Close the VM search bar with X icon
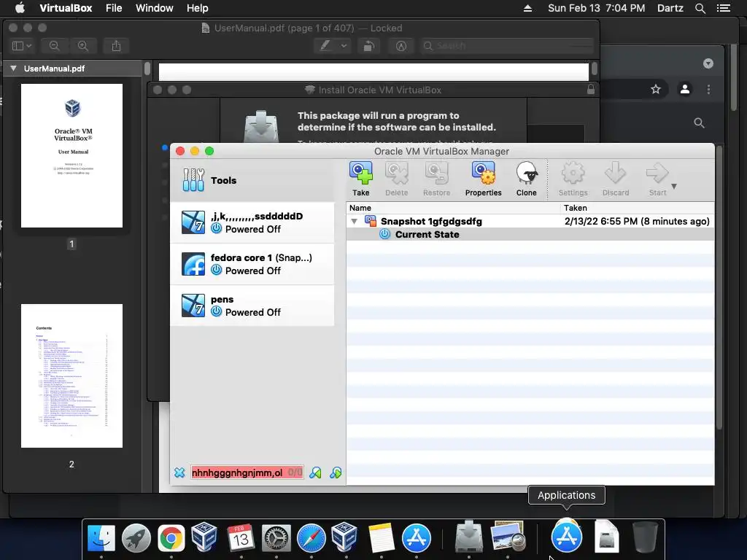 [x=179, y=472]
